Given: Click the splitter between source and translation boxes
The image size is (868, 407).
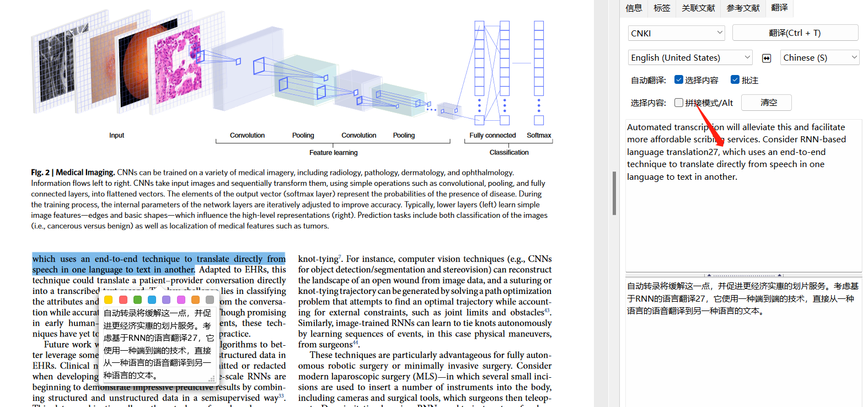Looking at the screenshot, I should tap(743, 275).
